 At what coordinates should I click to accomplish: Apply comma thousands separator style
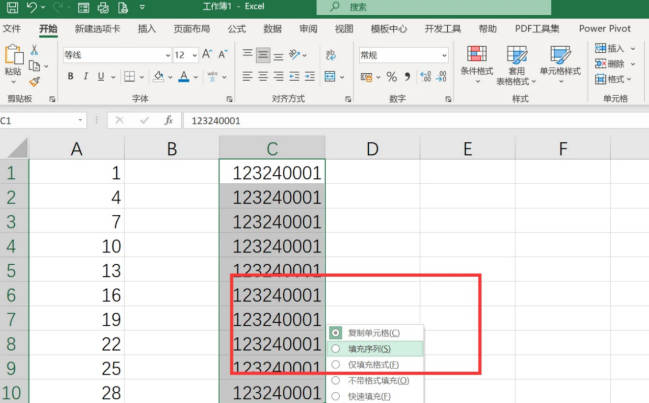[x=408, y=77]
